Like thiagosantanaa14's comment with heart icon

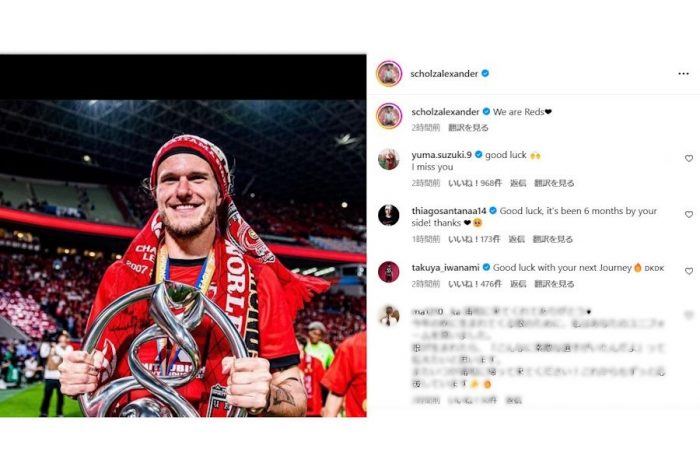point(689,215)
